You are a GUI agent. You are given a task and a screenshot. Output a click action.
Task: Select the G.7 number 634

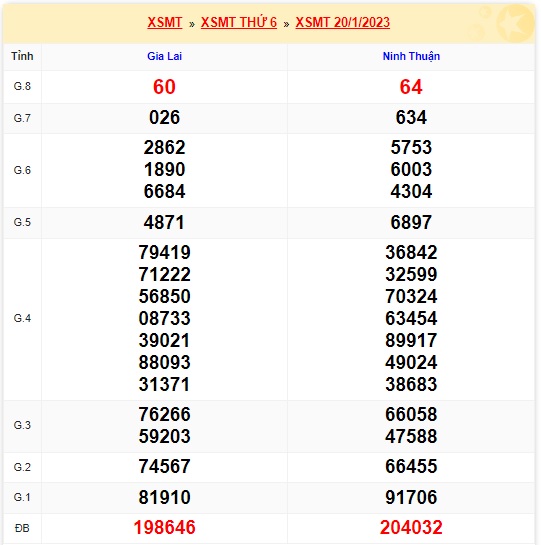[x=411, y=117]
